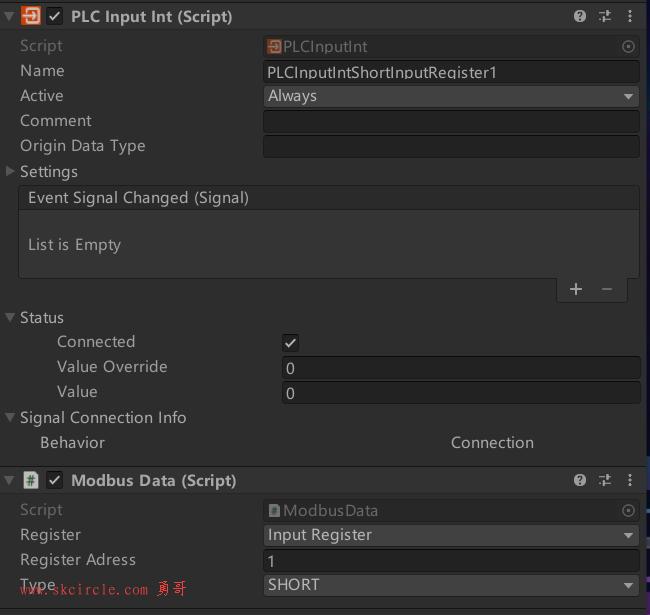Click the Value Override number field
Screen dimensions: 650x615
461,368
